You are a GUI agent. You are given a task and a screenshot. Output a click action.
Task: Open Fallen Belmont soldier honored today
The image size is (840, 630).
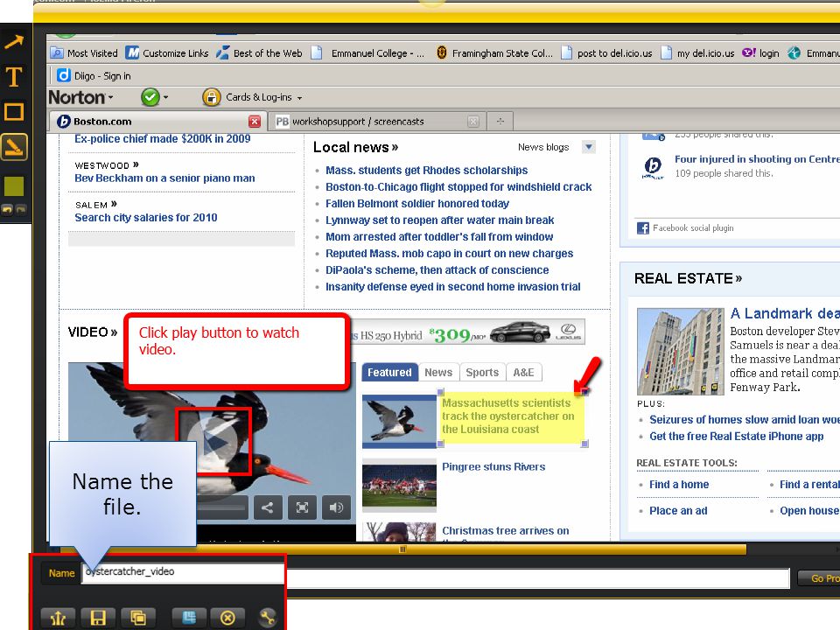pos(417,204)
